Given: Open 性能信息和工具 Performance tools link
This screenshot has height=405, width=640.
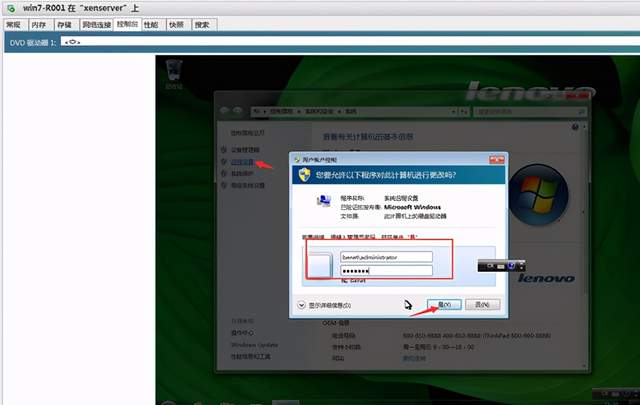Looking at the screenshot, I should pyautogui.click(x=251, y=356).
